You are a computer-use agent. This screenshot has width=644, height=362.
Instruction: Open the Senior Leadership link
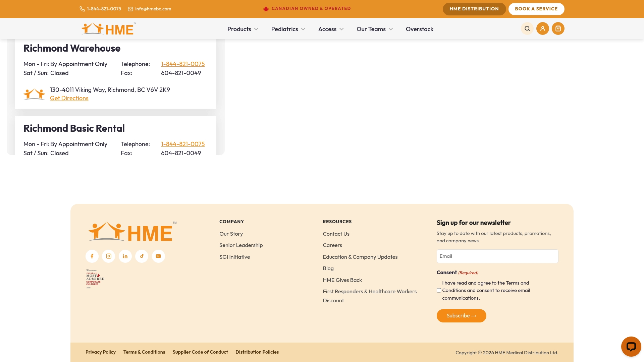[241, 245]
